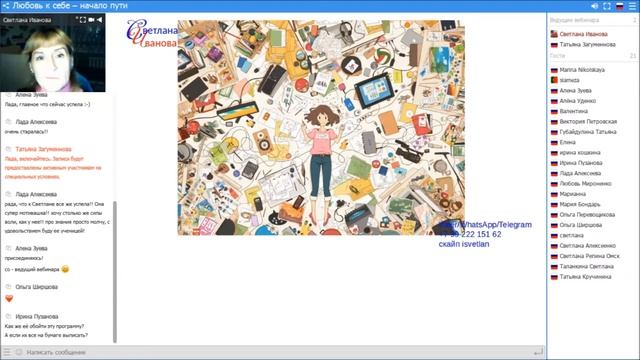Open the hamburger menu in the header
This screenshot has height=360, width=640.
632,6
